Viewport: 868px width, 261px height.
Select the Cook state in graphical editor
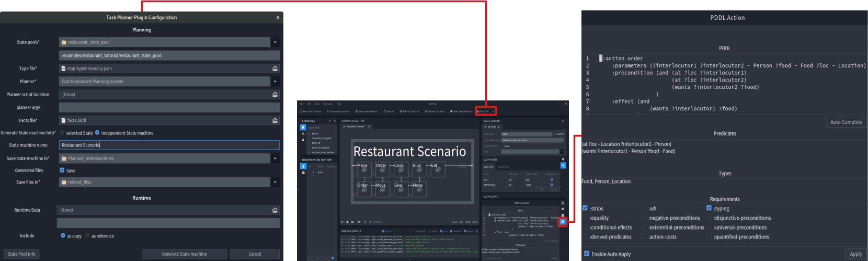click(400, 169)
